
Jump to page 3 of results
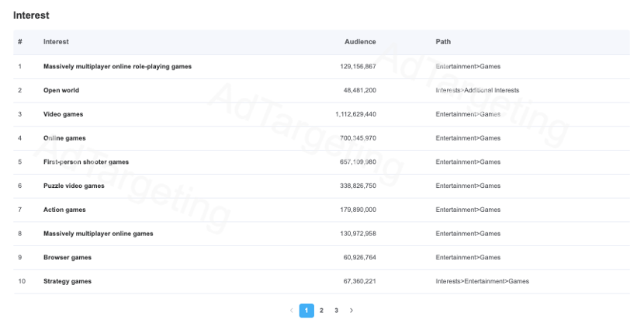point(336,311)
